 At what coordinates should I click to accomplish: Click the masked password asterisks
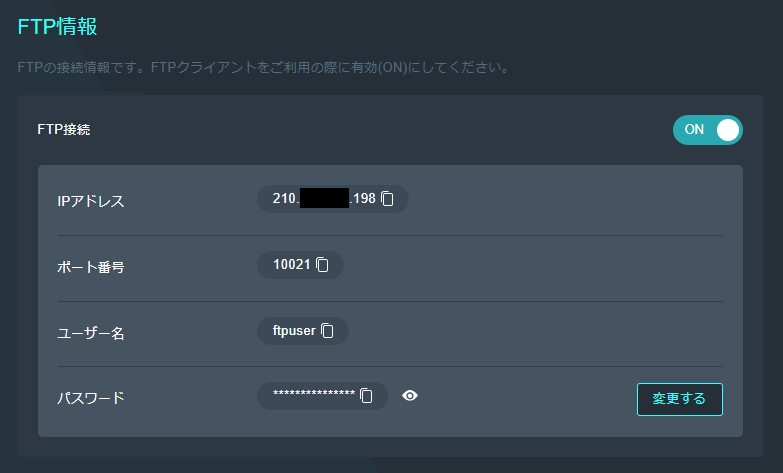(x=314, y=397)
